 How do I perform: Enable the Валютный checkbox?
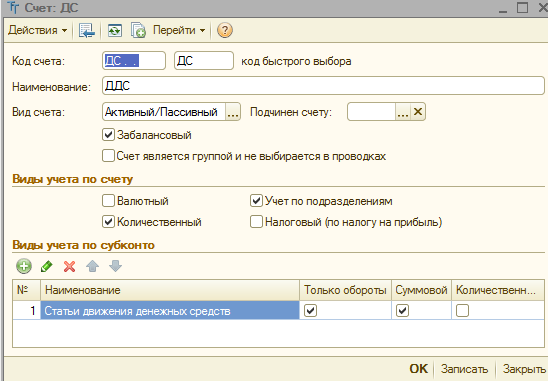[x=108, y=201]
